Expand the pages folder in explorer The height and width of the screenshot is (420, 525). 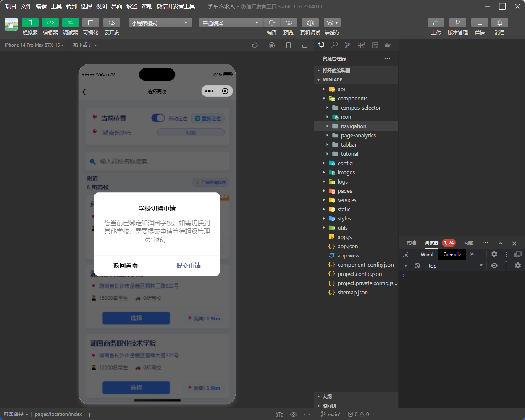345,191
